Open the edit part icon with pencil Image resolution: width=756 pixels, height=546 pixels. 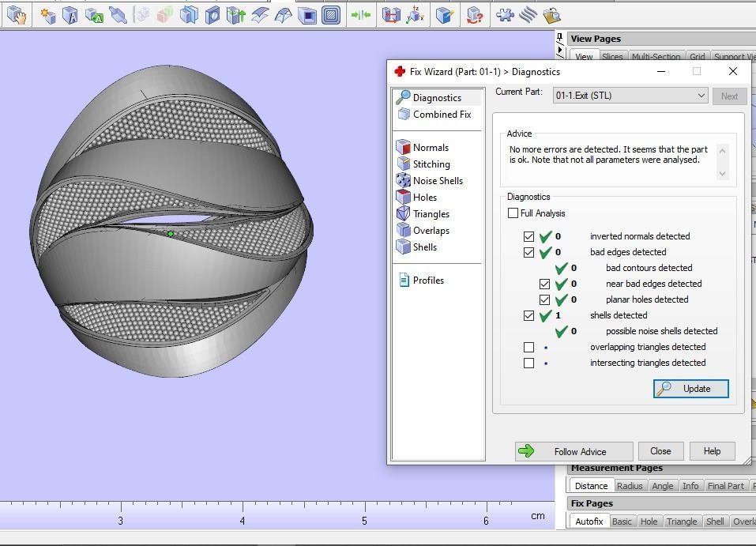click(445, 16)
